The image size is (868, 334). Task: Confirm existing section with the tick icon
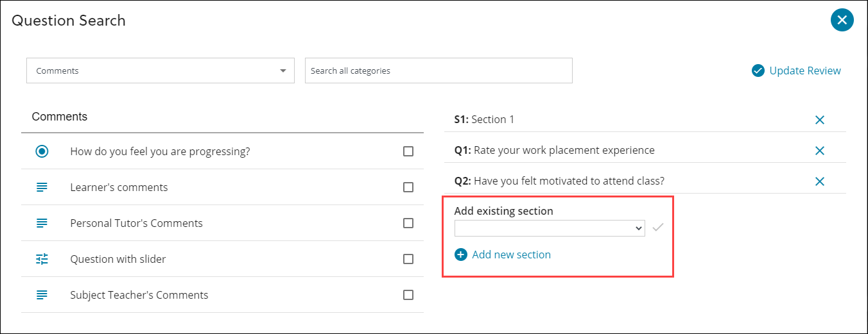[x=657, y=228]
